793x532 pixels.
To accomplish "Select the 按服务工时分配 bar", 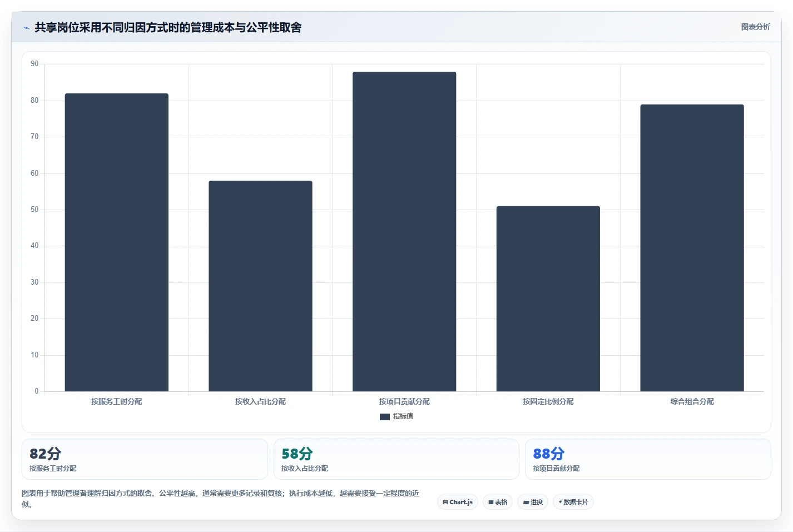I will [x=117, y=242].
